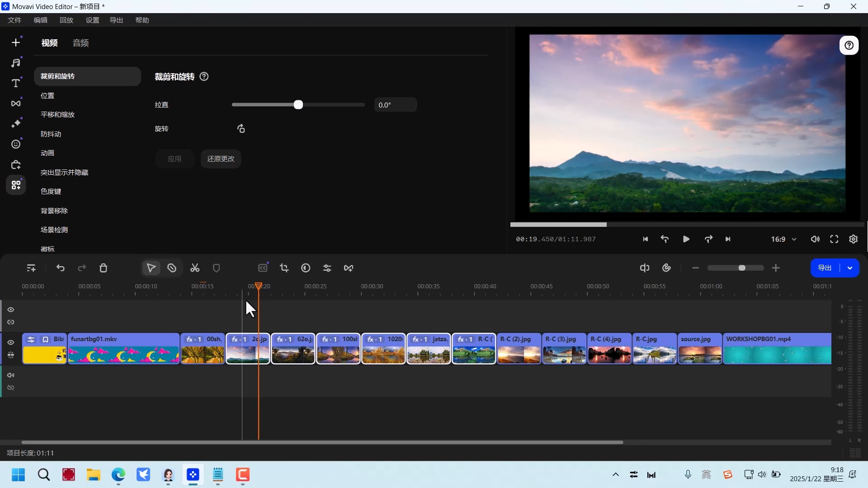Screen dimensions: 868x488
Task: Open the color adjustments tool
Action: (306, 268)
